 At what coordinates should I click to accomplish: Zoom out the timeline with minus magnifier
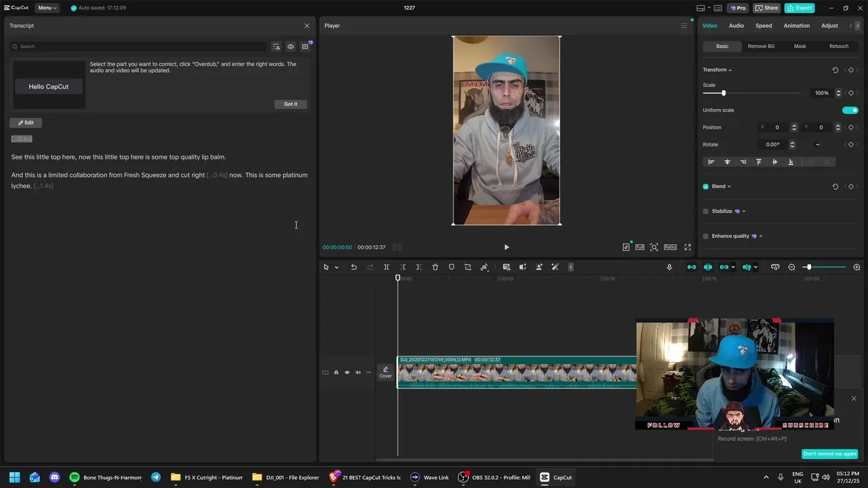(791, 267)
